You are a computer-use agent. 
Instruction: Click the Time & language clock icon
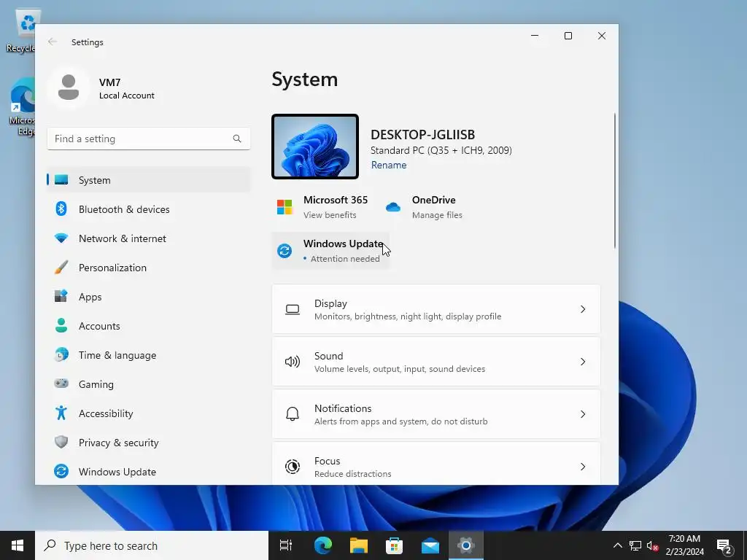[61, 355]
